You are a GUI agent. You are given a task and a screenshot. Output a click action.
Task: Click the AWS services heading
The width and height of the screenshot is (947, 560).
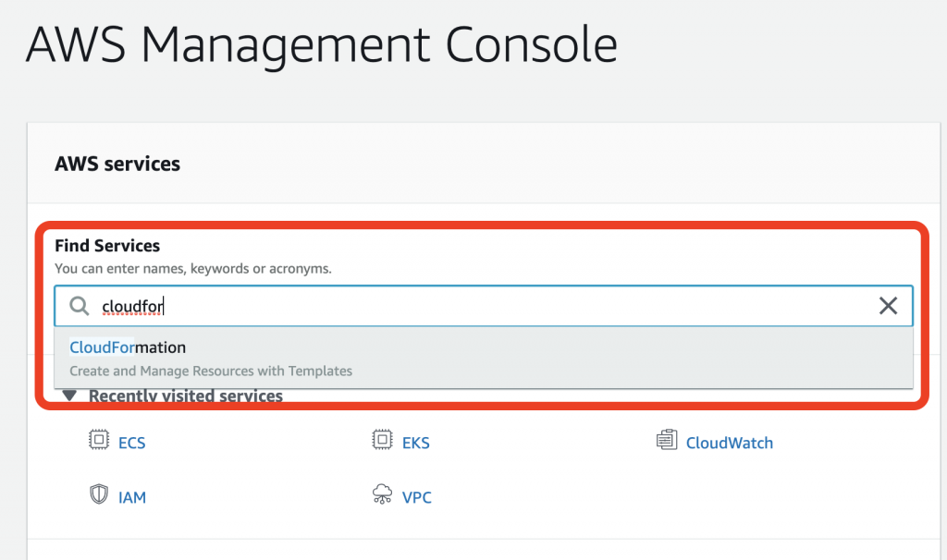click(117, 164)
